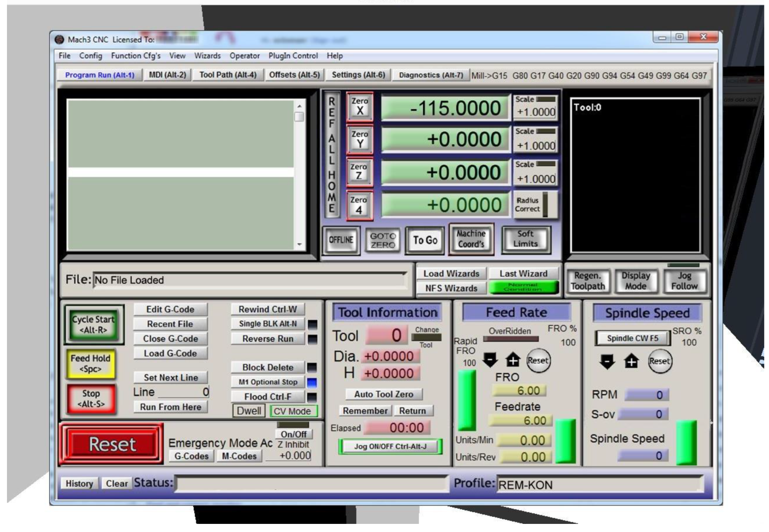Screen dimensions: 769x532
Task: Toggle Block Delete option
Action: click(x=268, y=368)
